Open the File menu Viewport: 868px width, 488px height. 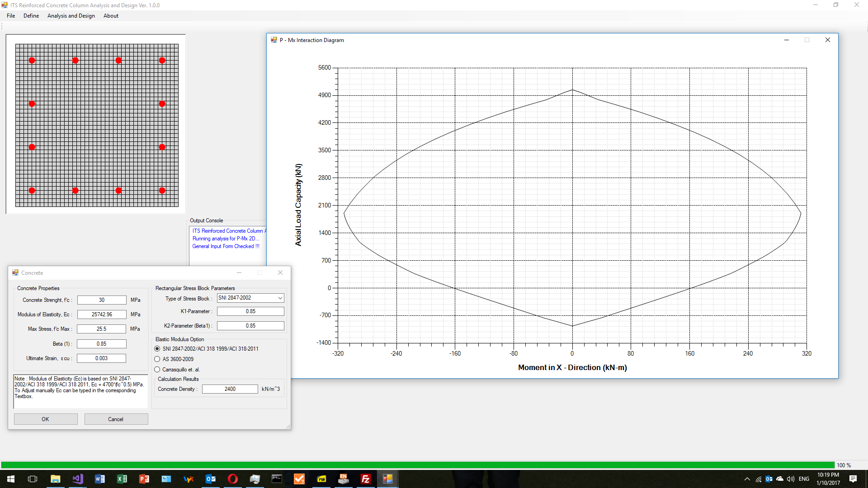pos(11,16)
